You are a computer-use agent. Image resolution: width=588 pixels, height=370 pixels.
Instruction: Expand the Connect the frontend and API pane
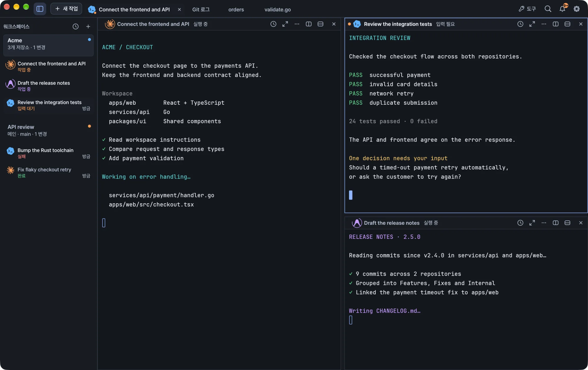tap(285, 24)
